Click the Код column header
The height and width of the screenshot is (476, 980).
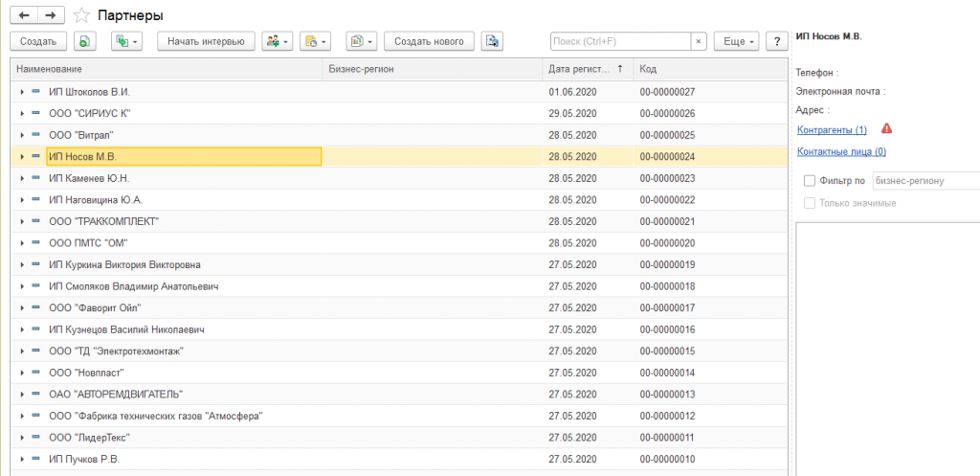(708, 69)
